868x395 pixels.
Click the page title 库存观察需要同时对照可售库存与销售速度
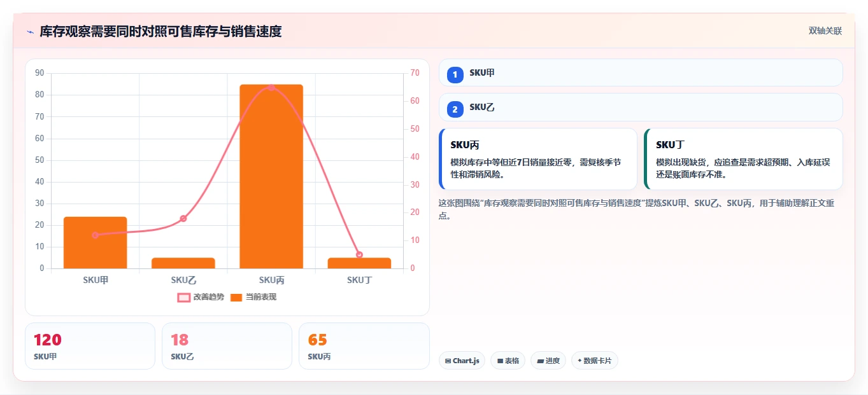pos(160,31)
